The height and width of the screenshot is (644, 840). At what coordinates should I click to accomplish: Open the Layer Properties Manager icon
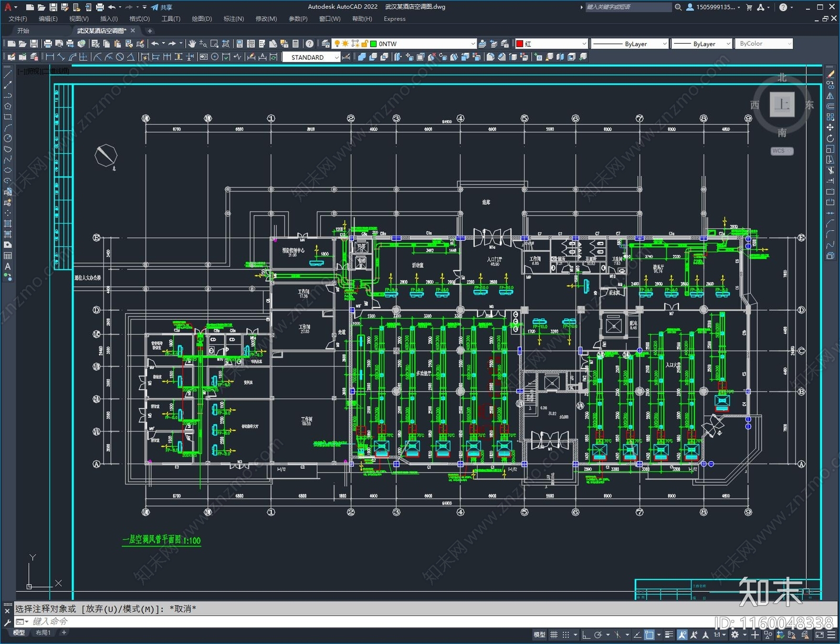(326, 44)
